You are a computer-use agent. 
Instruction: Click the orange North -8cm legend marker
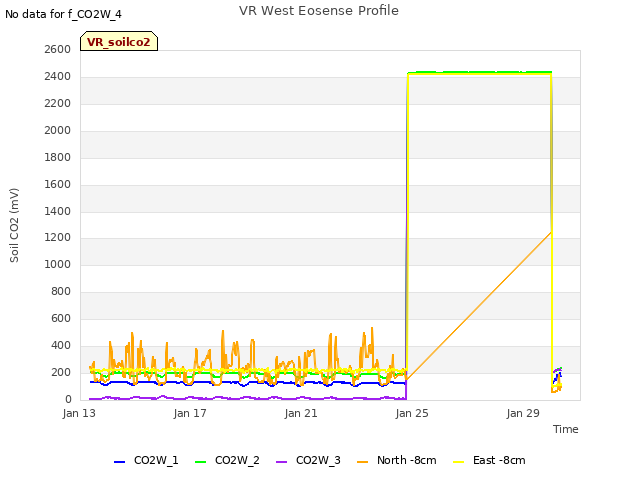click(362, 462)
